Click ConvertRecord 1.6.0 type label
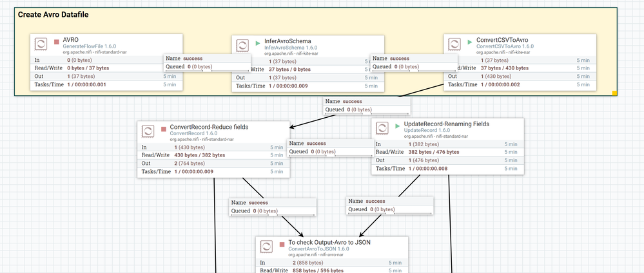644x273 pixels. coord(193,133)
